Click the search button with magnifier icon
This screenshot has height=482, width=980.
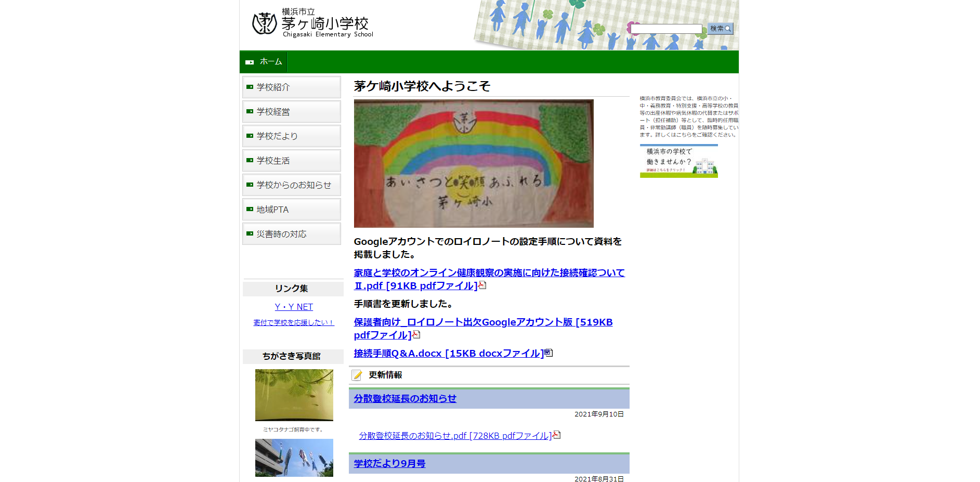(x=720, y=29)
